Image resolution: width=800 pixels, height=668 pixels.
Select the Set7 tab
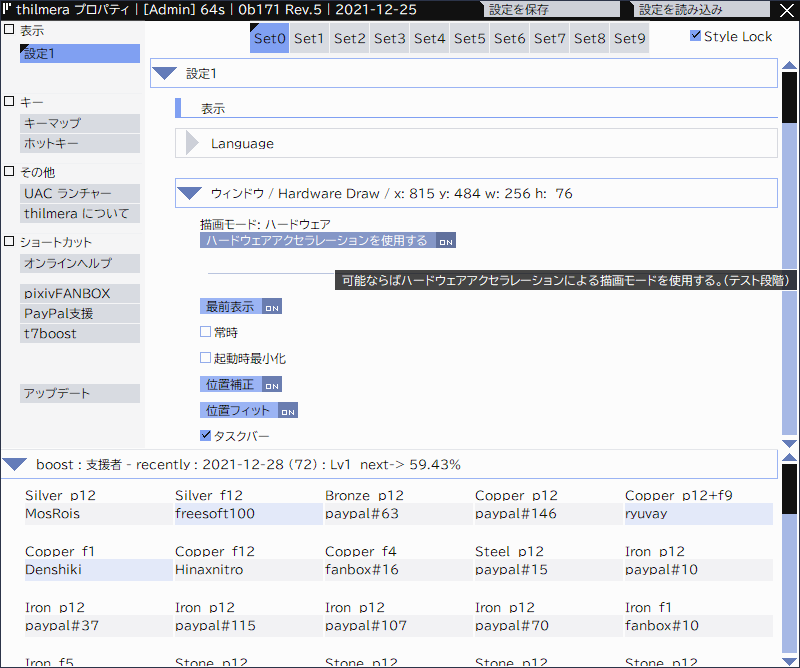pyautogui.click(x=549, y=38)
